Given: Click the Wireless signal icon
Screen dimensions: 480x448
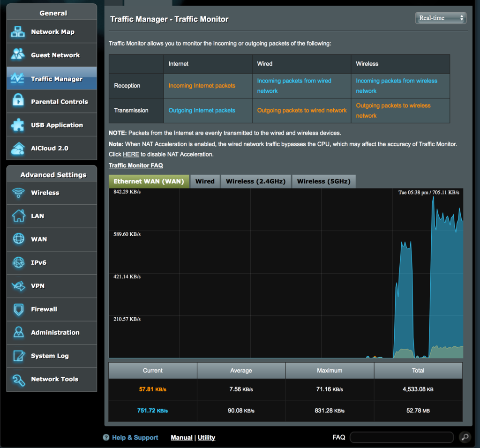Looking at the screenshot, I should [18, 193].
